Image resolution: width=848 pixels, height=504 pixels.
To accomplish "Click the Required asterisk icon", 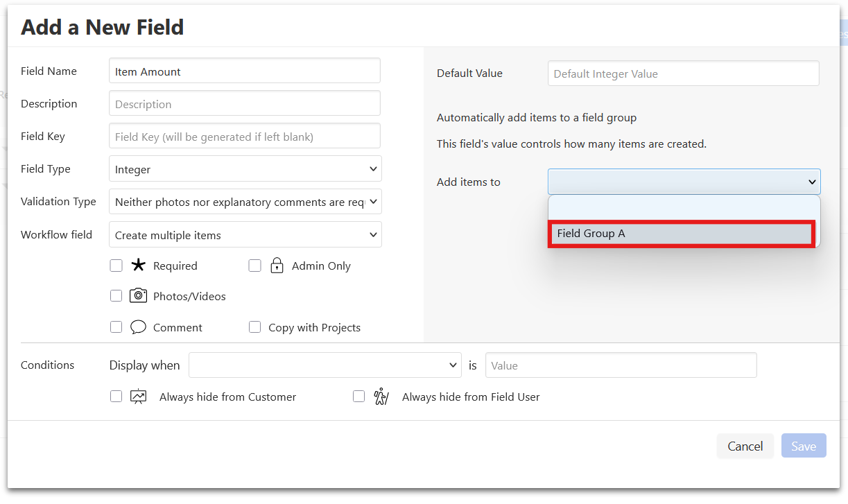I will tap(138, 266).
